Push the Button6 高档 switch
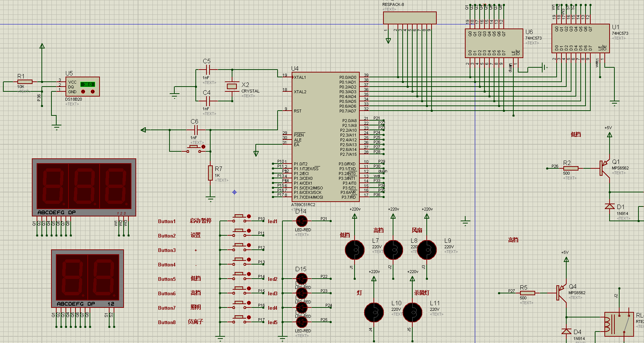Viewport: 644px width, 343px height. (239, 290)
